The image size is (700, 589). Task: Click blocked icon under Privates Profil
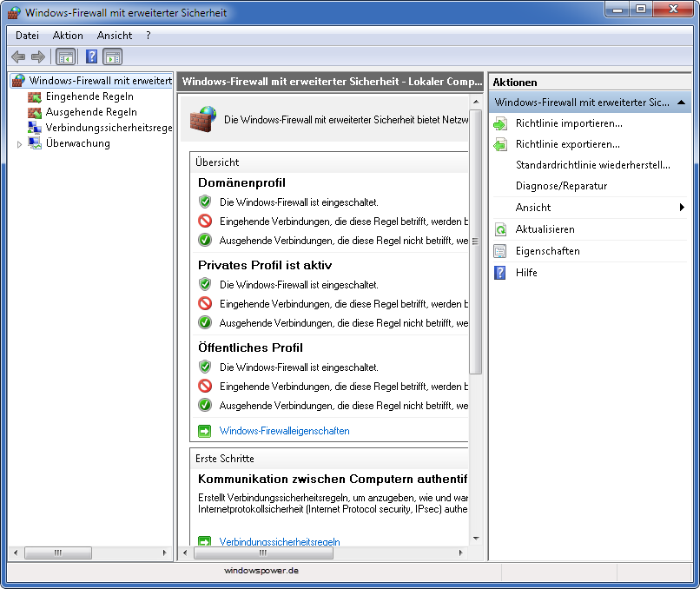[205, 304]
